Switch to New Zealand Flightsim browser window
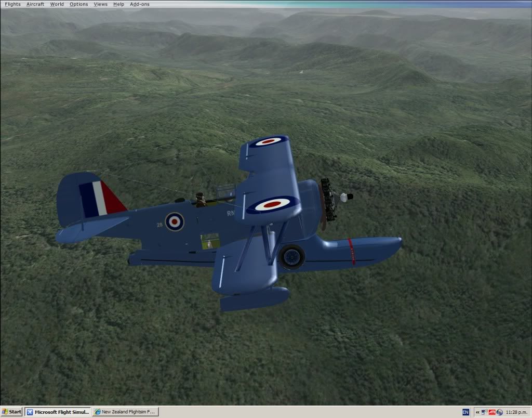This screenshot has height=418, width=532. pyautogui.click(x=125, y=412)
